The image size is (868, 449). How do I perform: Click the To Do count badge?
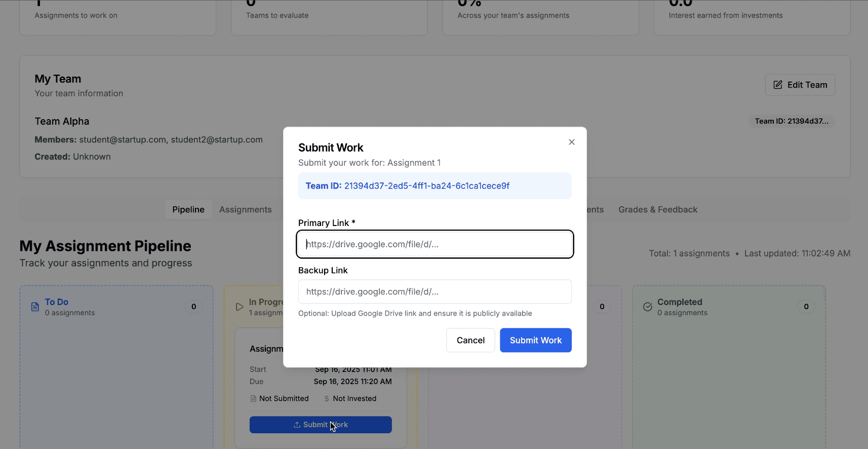pos(193,307)
